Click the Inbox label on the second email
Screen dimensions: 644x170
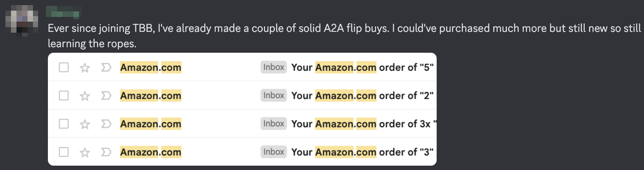tap(274, 96)
